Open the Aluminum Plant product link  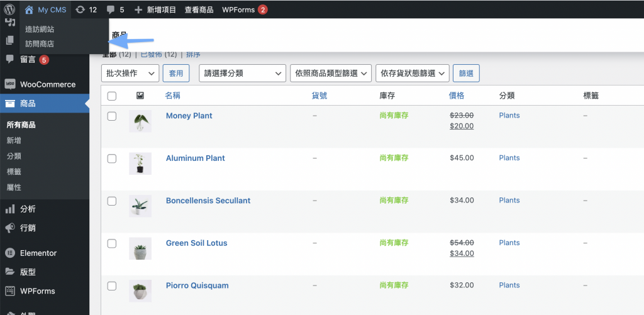pos(196,158)
